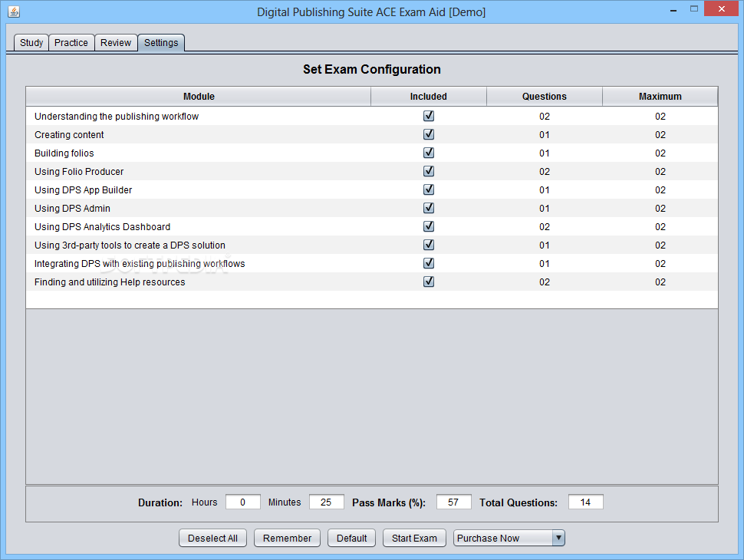Image resolution: width=744 pixels, height=560 pixels.
Task: Disable the Using Folio Producer module
Action: 429,171
